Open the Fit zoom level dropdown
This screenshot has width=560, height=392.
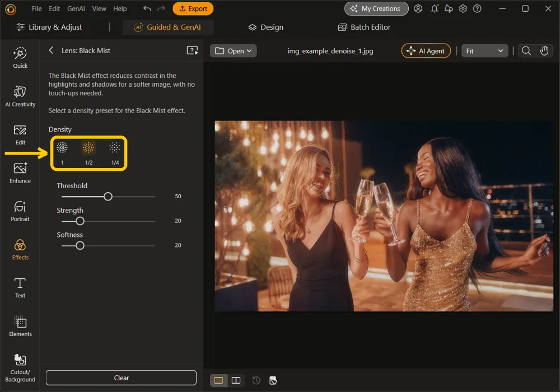coord(484,51)
